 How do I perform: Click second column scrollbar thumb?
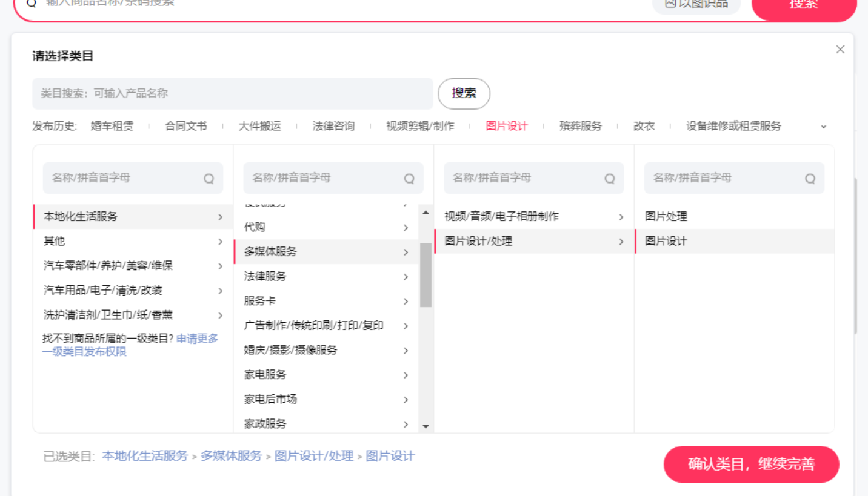pyautogui.click(x=426, y=274)
